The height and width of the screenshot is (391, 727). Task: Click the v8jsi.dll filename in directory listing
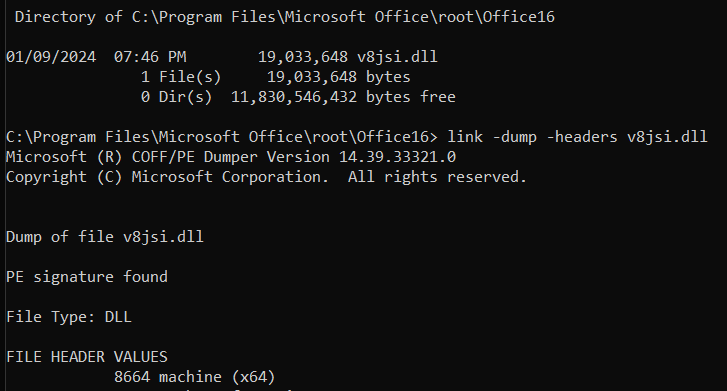tap(397, 57)
